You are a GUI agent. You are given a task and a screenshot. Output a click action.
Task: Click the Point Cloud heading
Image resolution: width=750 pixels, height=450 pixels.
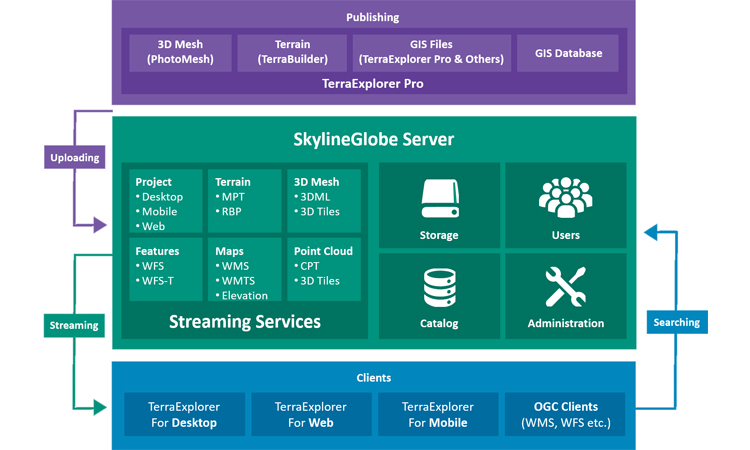[323, 252]
